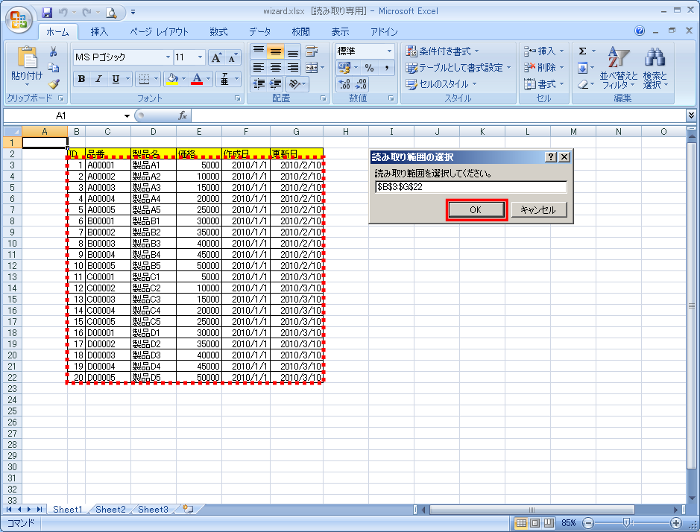Open the font name dropdown
Image resolution: width=700 pixels, height=532 pixels.
(x=167, y=58)
